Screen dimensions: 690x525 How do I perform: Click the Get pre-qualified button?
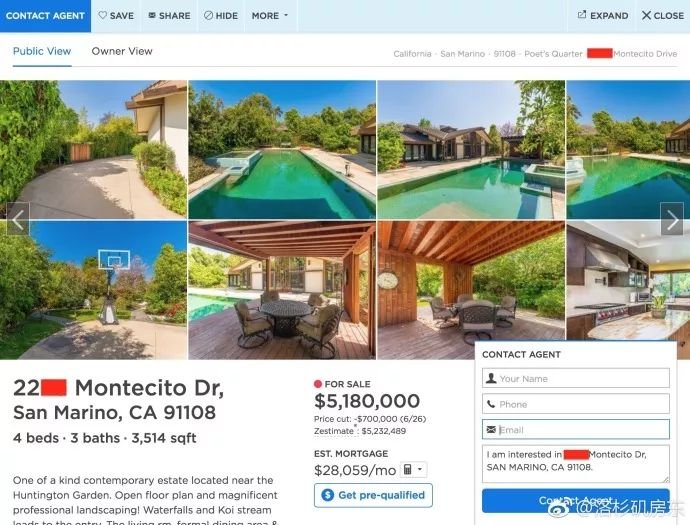click(x=373, y=495)
